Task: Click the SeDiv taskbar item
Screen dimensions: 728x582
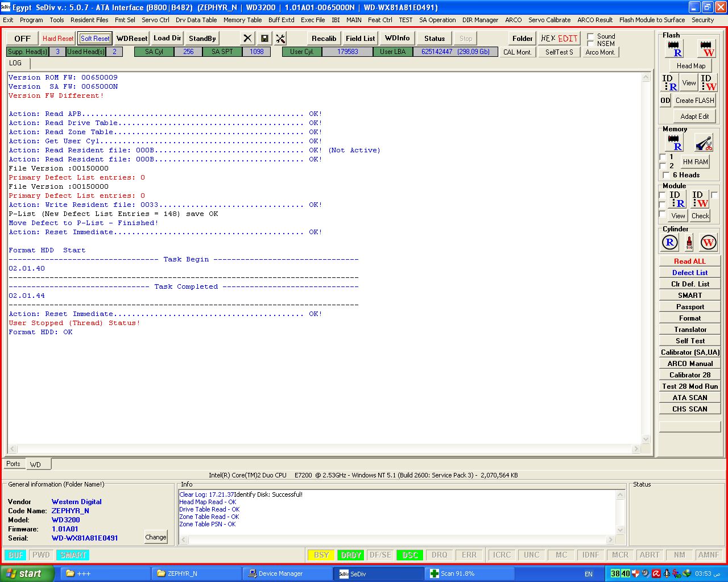Action: 378,573
